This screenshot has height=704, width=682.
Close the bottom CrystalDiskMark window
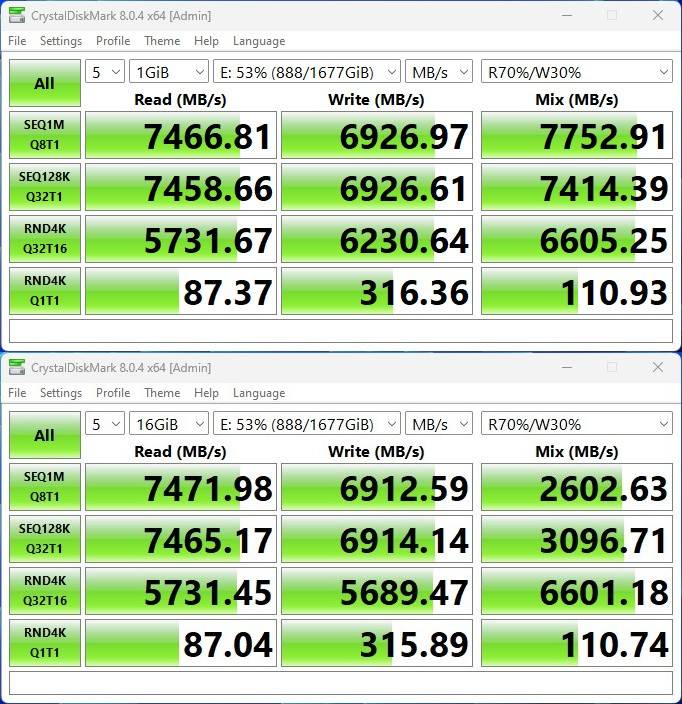point(657,367)
